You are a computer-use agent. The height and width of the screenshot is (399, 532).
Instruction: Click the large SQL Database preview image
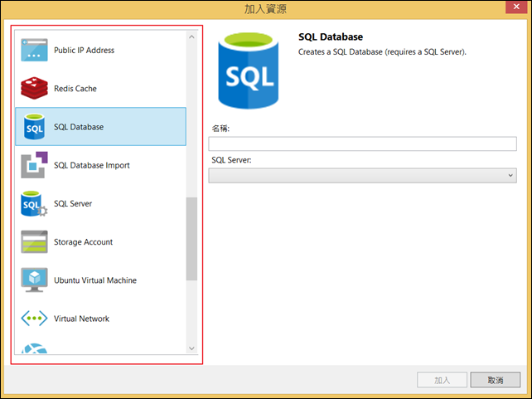point(249,70)
